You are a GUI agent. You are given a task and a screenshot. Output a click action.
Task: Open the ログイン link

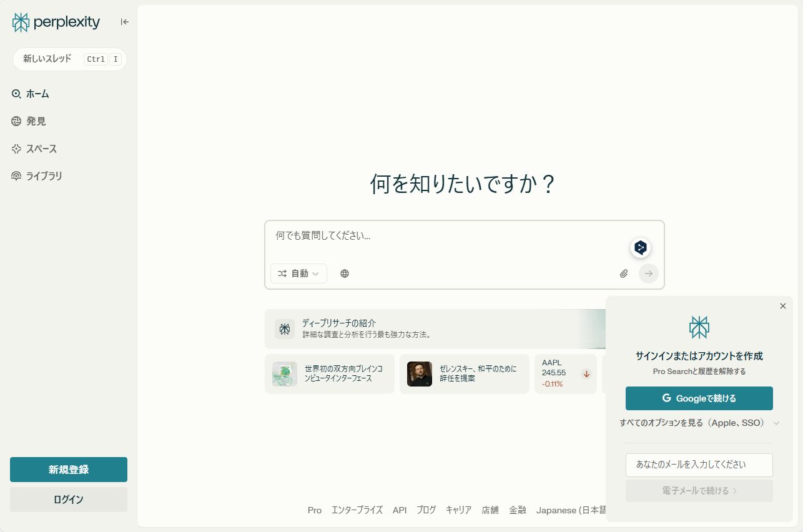(x=68, y=499)
